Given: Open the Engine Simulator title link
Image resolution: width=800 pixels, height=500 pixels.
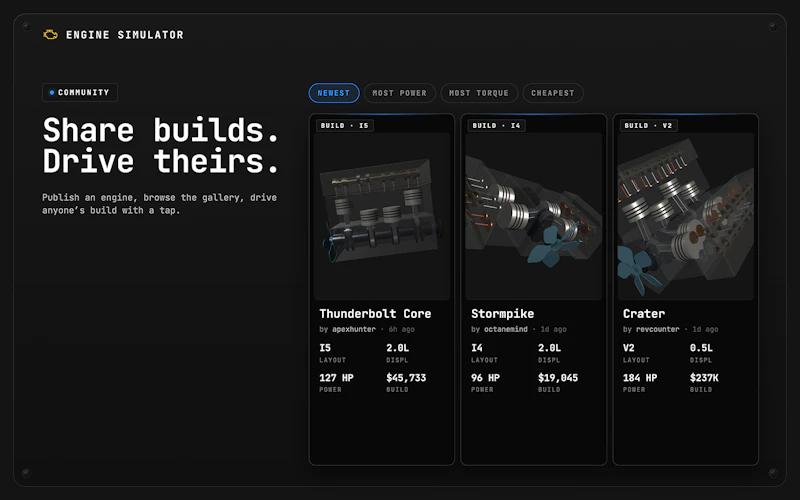Looking at the screenshot, I should point(124,35).
